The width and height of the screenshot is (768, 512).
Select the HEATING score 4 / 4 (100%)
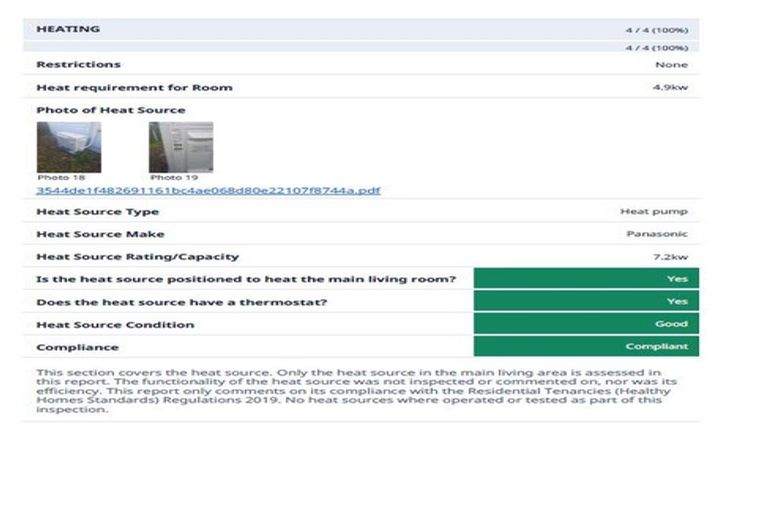point(656,30)
